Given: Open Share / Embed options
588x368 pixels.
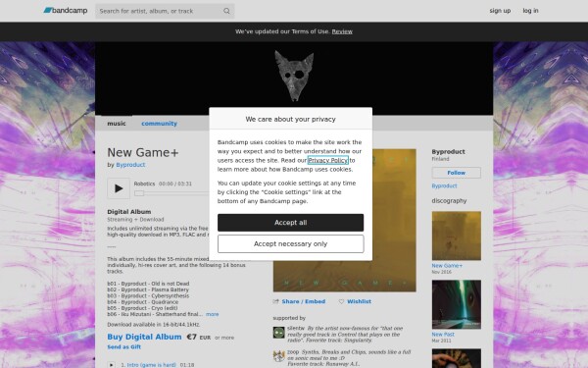Looking at the screenshot, I should point(304,301).
